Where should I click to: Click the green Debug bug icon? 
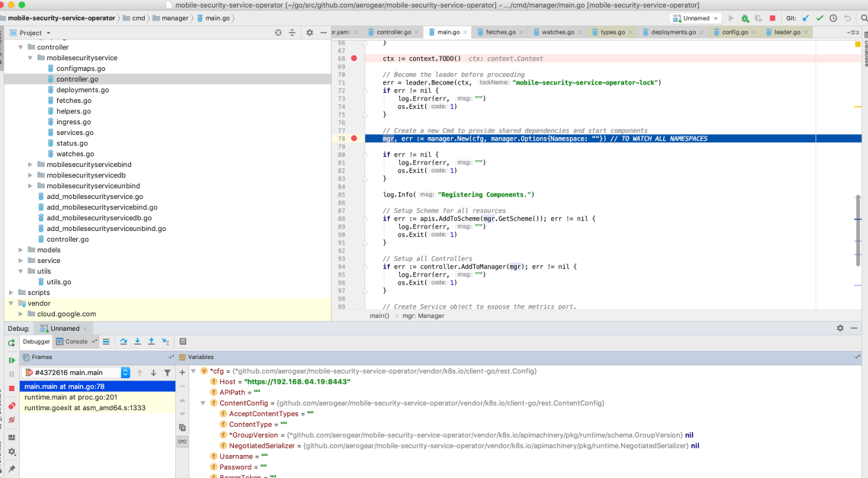tap(744, 18)
